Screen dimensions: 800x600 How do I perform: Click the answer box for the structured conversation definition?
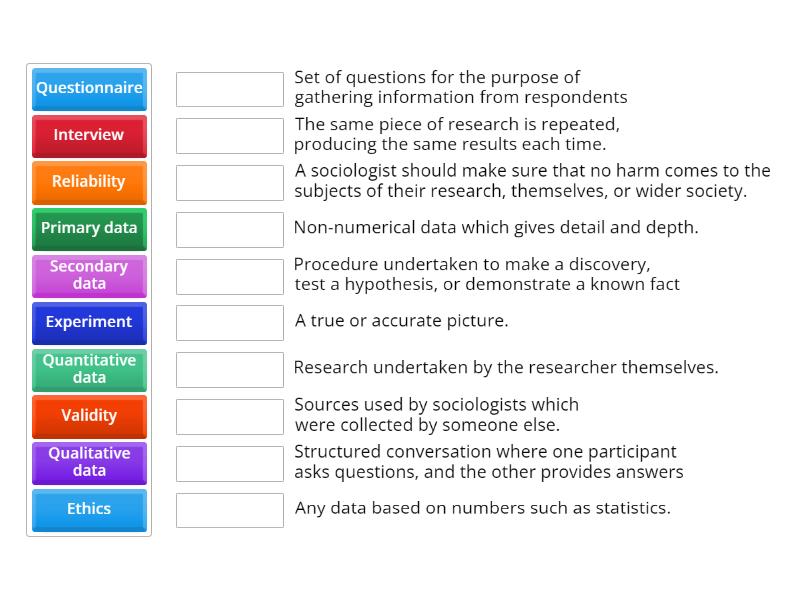pyautogui.click(x=229, y=463)
